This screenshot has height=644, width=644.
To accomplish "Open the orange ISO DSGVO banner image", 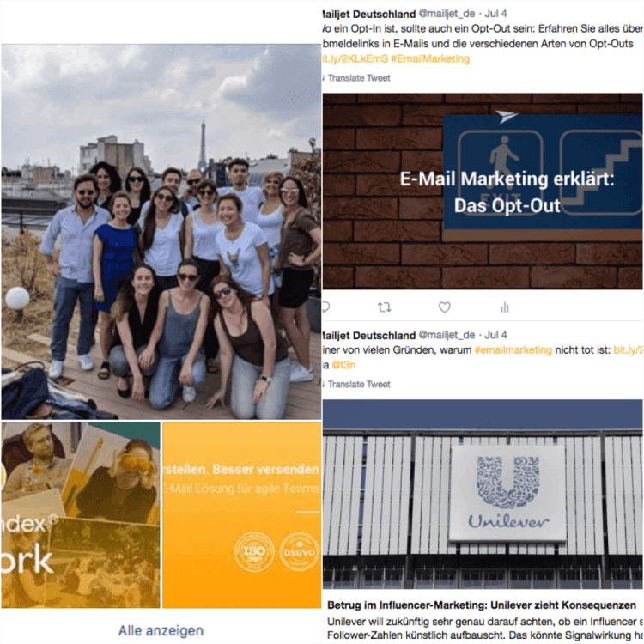I will pos(242,515).
